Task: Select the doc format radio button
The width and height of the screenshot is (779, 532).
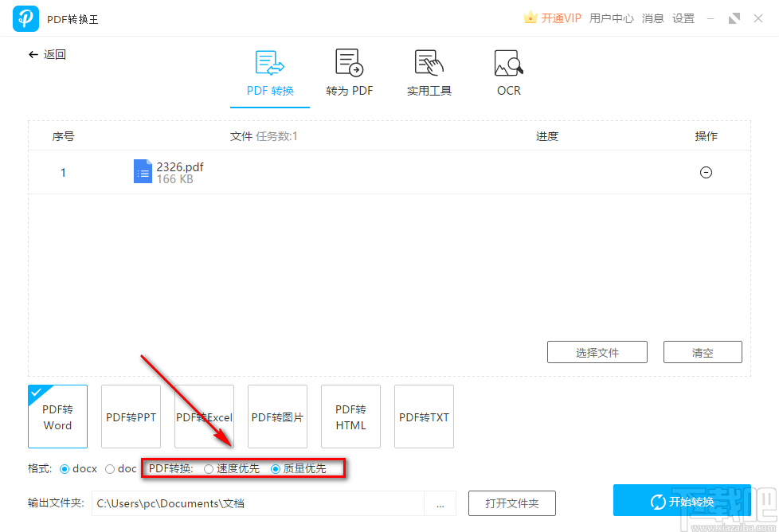Action: point(109,469)
